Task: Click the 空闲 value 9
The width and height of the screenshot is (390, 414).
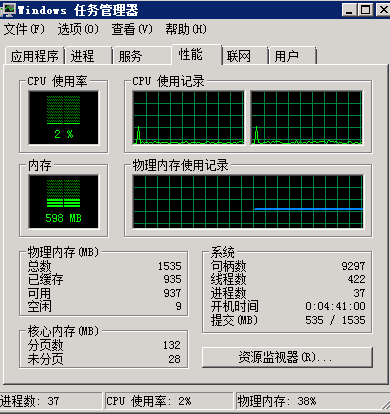Action: coord(179,306)
